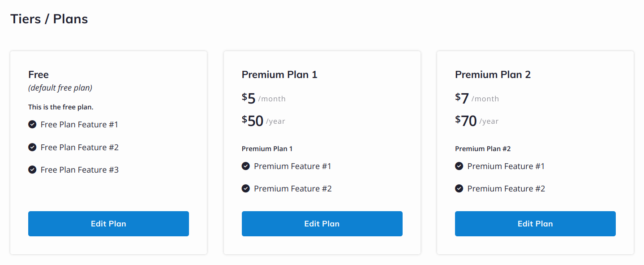The width and height of the screenshot is (644, 265).
Task: Click the $5 /month price
Action: coord(263,98)
